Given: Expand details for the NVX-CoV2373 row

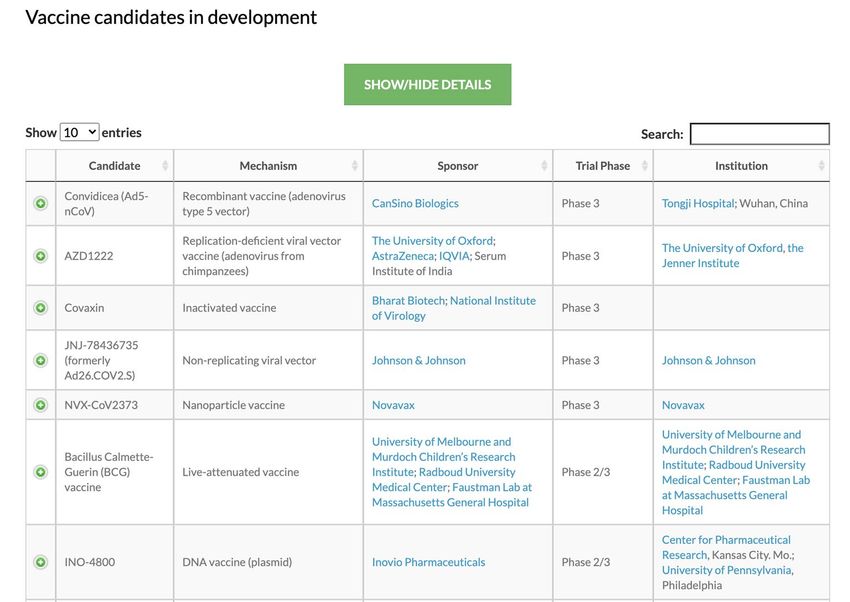Looking at the screenshot, I should (41, 405).
